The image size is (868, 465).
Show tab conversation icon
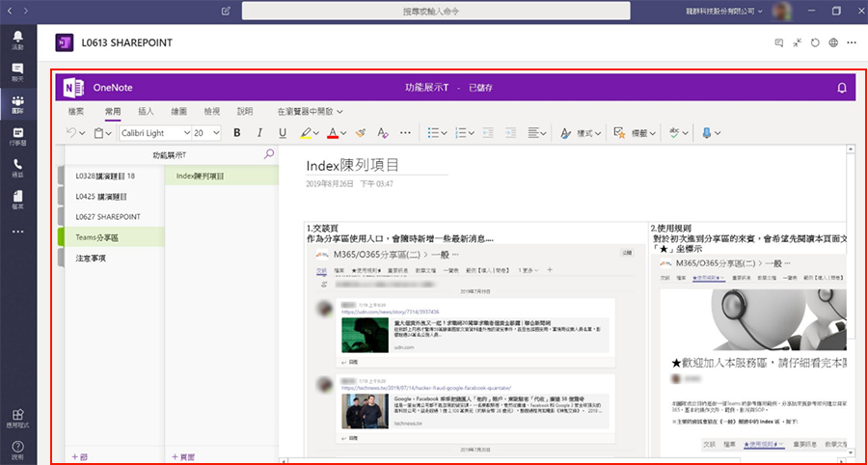pyautogui.click(x=779, y=42)
